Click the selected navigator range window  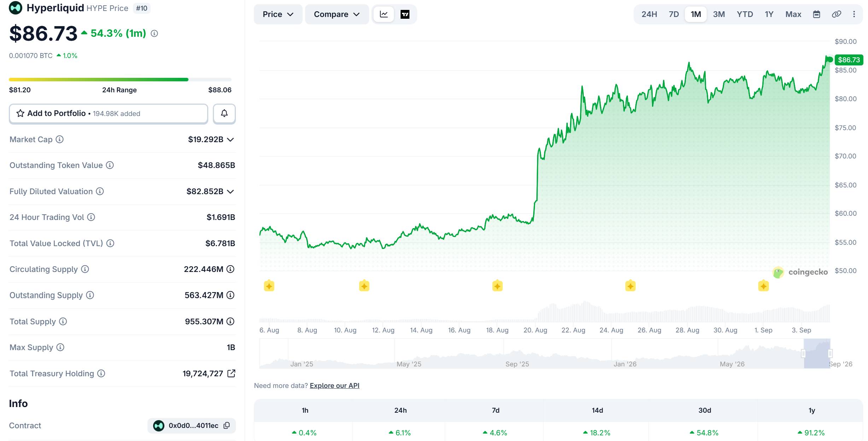(x=817, y=353)
